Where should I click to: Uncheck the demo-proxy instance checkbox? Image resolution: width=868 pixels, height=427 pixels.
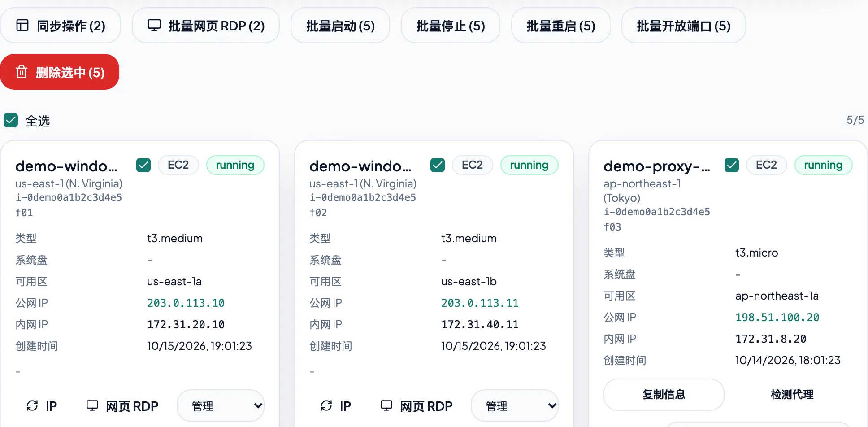point(732,165)
